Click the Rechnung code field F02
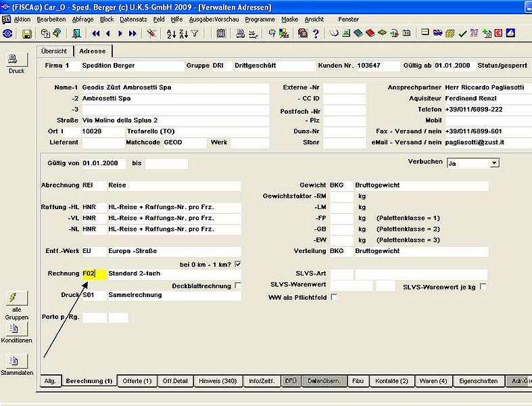532x406 pixels. [x=95, y=274]
